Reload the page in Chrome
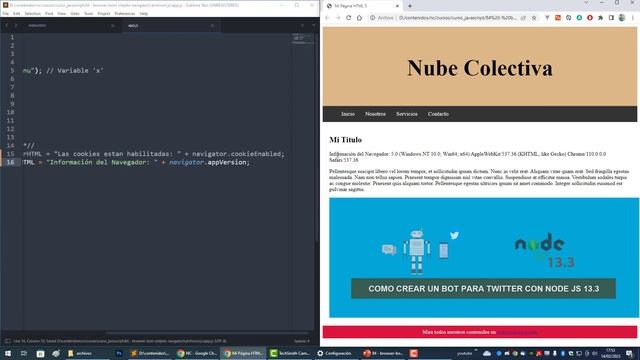The height and width of the screenshot is (360, 640). [x=349, y=18]
